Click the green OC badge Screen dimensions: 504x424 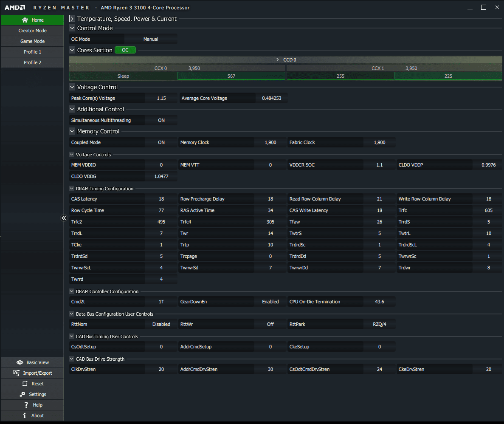125,50
